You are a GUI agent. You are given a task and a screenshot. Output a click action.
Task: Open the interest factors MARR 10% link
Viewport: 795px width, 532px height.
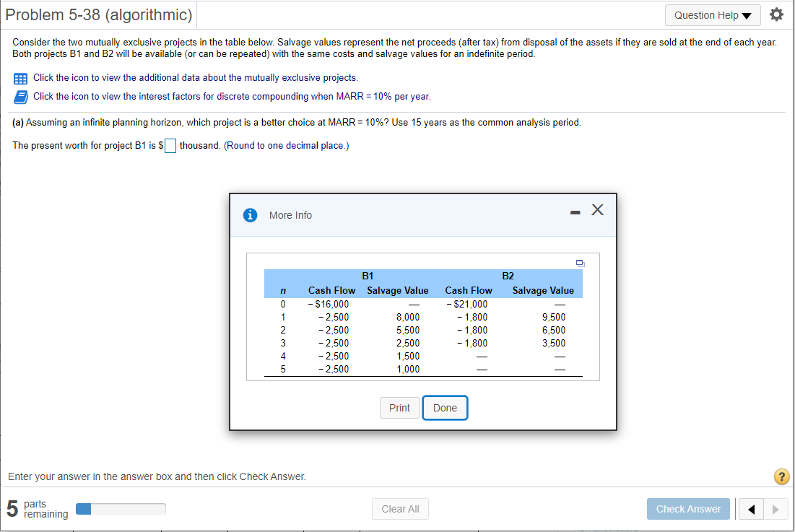point(233,96)
